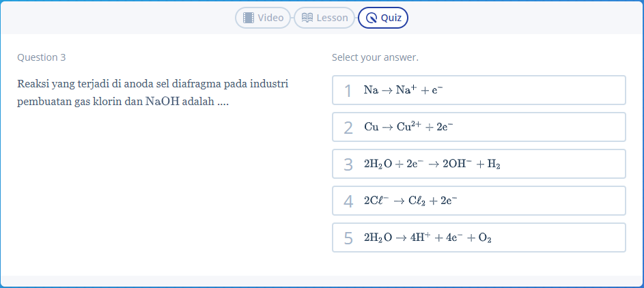Click the number 3 option label
This screenshot has width=644, height=288.
click(x=348, y=165)
